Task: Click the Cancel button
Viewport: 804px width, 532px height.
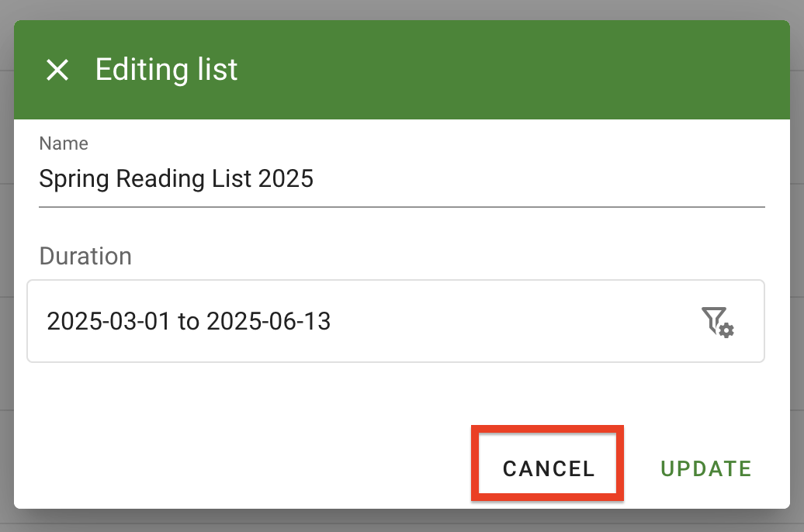Action: tap(549, 468)
